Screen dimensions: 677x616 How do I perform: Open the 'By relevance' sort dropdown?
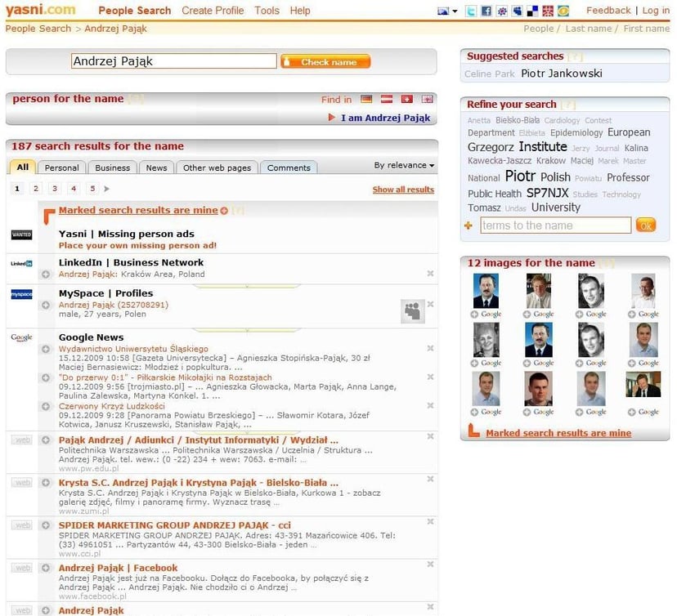pos(404,165)
